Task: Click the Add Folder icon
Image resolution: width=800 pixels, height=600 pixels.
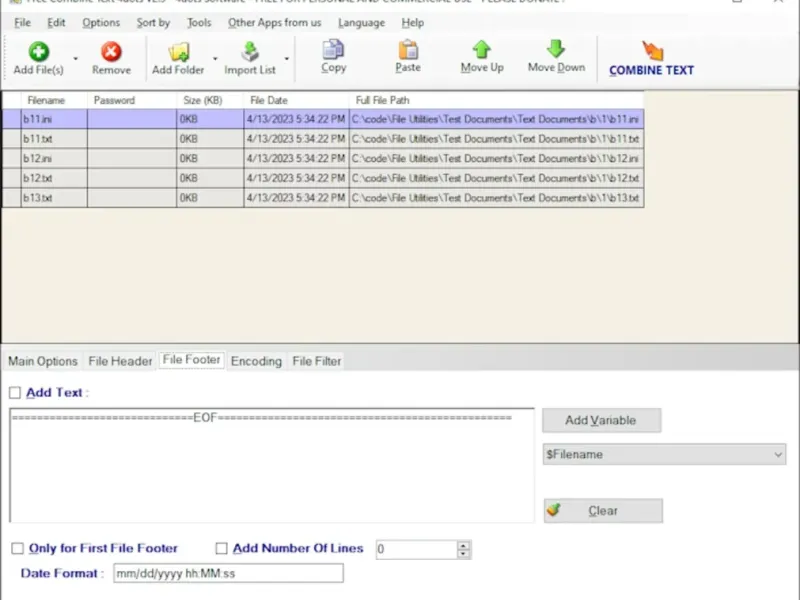Action: [x=179, y=52]
